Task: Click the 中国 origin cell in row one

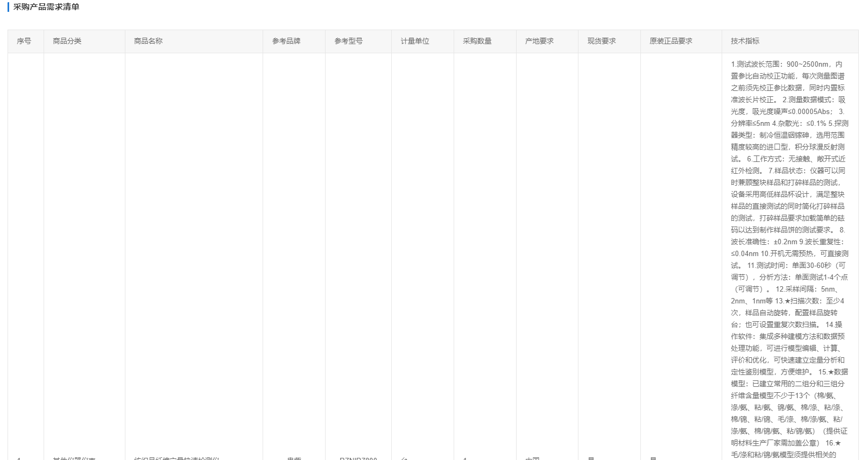Action: click(532, 458)
